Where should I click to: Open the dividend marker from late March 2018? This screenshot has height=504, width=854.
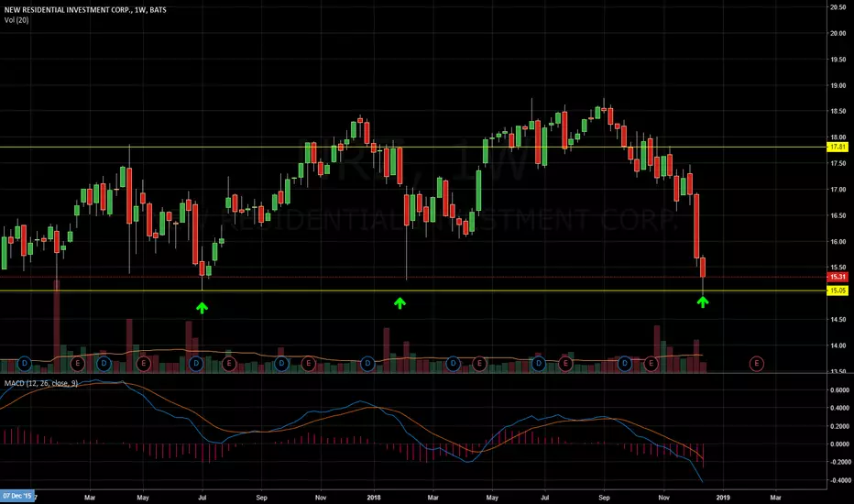pyautogui.click(x=454, y=364)
